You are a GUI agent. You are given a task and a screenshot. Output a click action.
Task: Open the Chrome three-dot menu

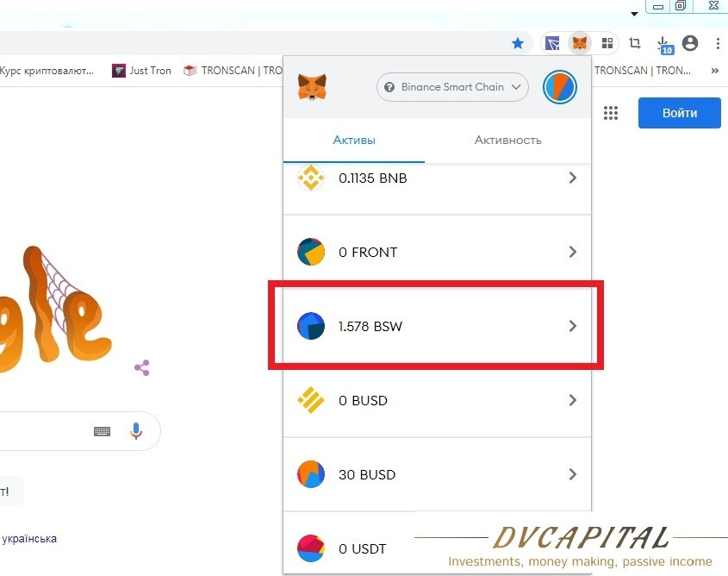[x=718, y=43]
